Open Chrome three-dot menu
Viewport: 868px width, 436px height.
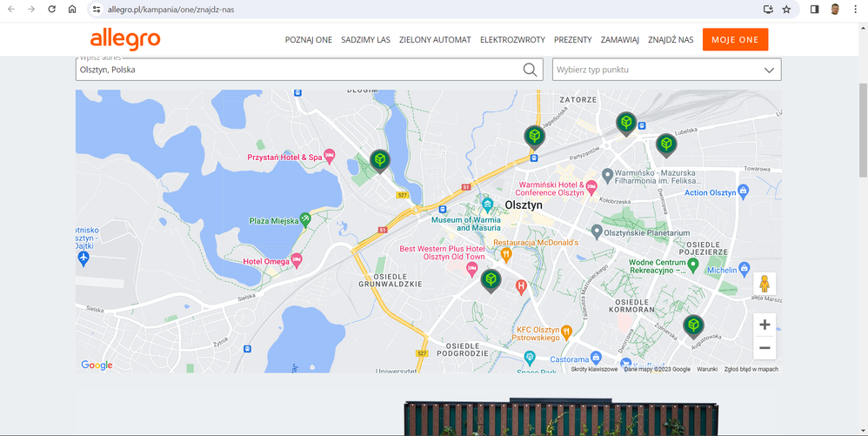pyautogui.click(x=855, y=10)
